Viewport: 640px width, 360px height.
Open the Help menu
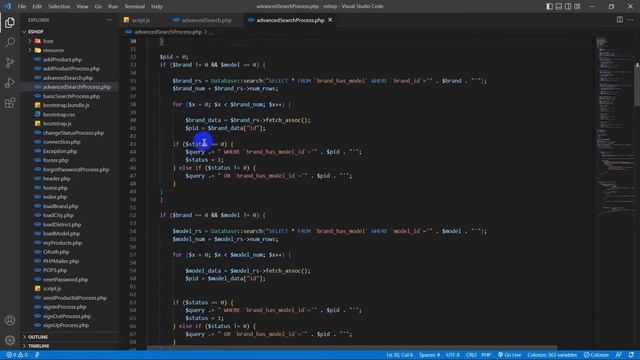click(157, 6)
